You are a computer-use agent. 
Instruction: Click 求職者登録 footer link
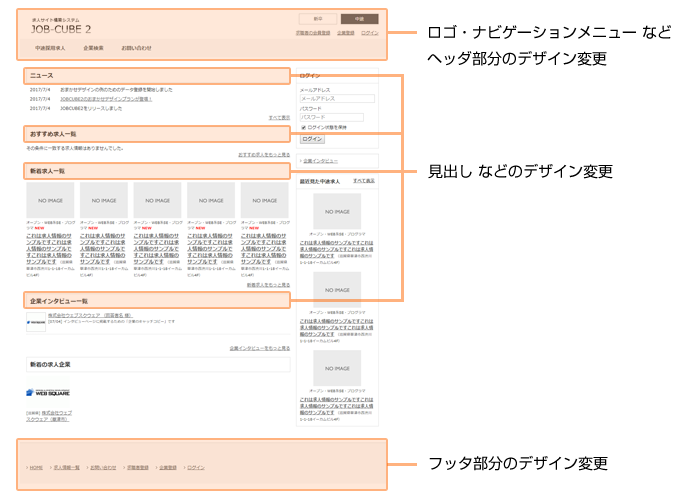(138, 467)
